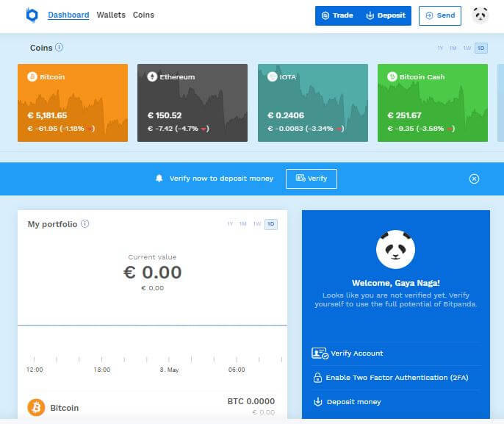Click the notification bell icon in banner
The image size is (504, 424).
(159, 179)
